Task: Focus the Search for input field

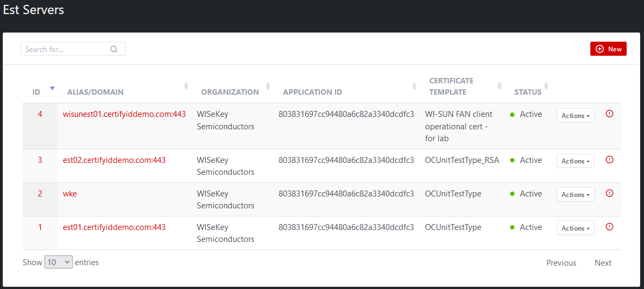Action: pos(65,49)
